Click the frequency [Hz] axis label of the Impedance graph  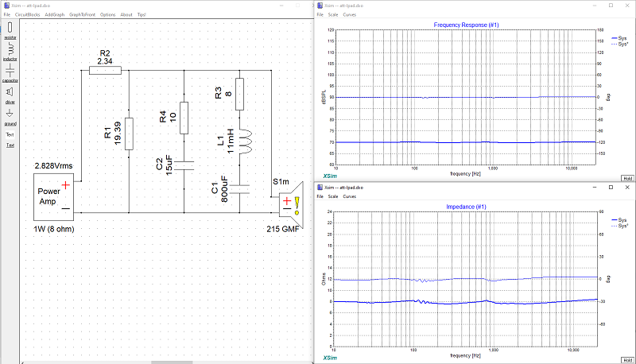[465, 355]
